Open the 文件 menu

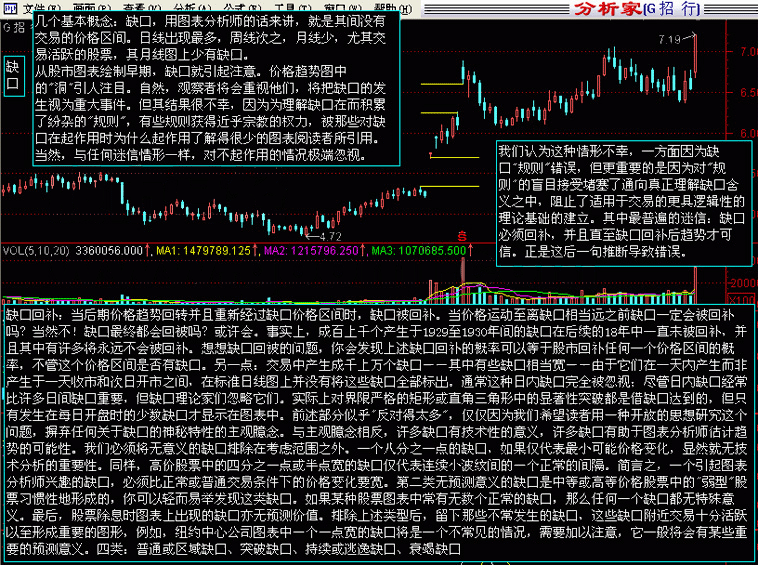(41, 8)
